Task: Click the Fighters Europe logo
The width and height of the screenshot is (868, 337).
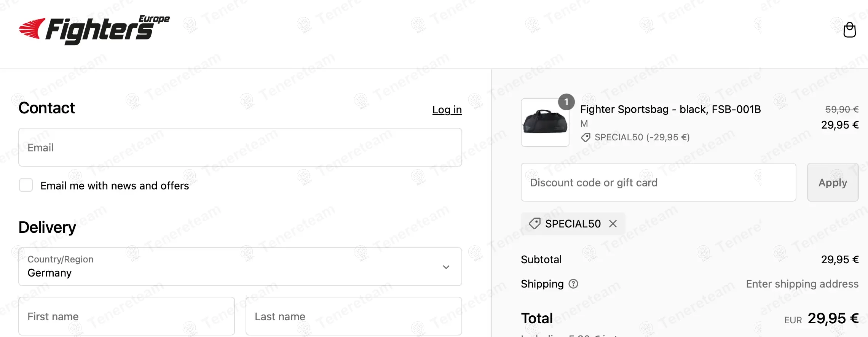Action: click(x=94, y=30)
